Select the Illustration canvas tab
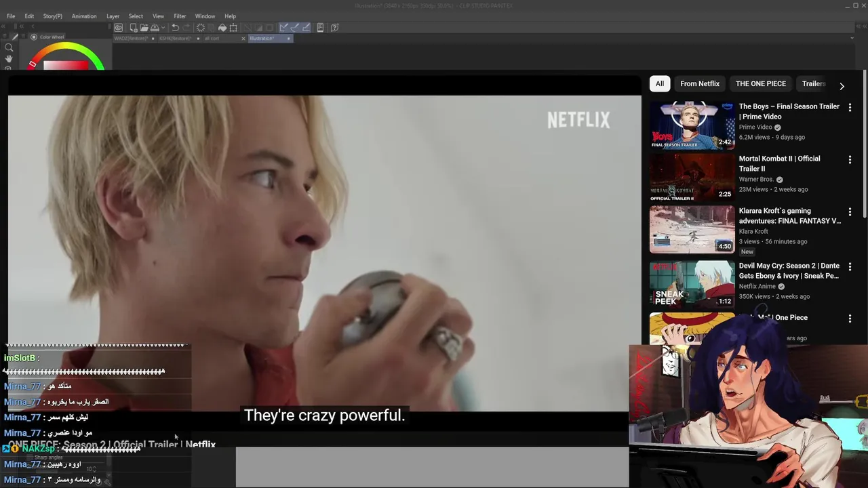 (x=271, y=39)
